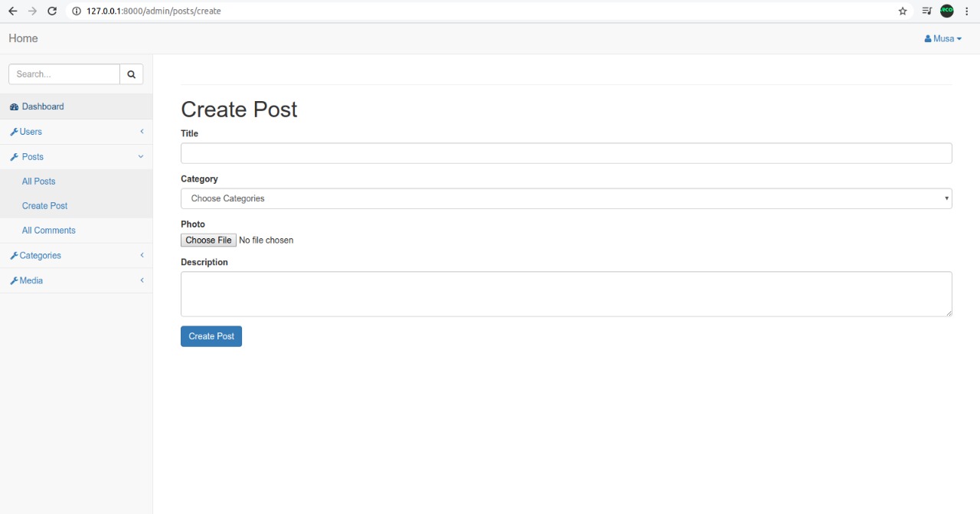
Task: Click into the Description textarea
Action: tap(567, 294)
